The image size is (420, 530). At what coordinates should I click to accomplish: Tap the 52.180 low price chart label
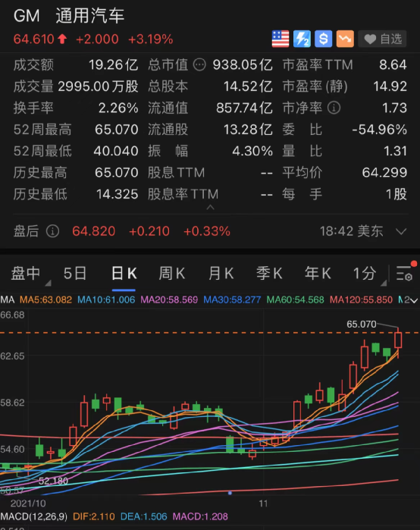(53, 481)
